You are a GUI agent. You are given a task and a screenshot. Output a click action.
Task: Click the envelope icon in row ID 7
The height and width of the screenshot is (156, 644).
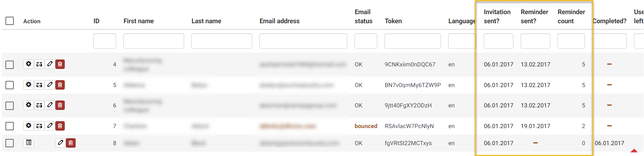point(39,126)
